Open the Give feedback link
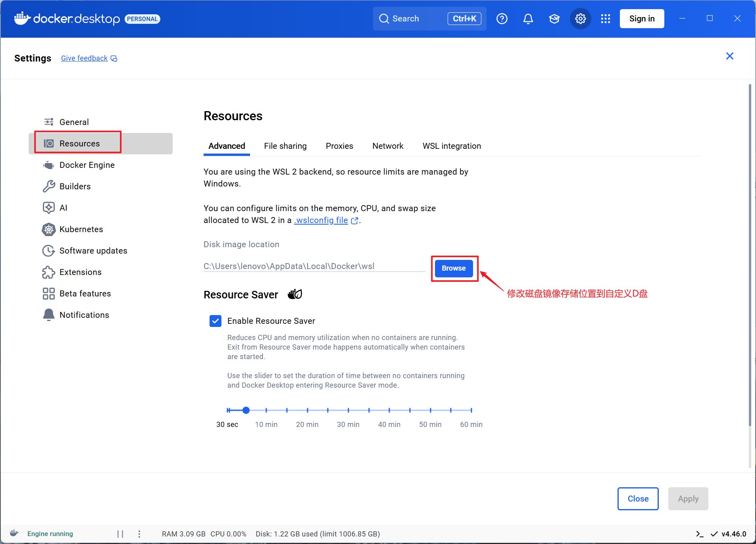The height and width of the screenshot is (544, 756). tap(84, 58)
